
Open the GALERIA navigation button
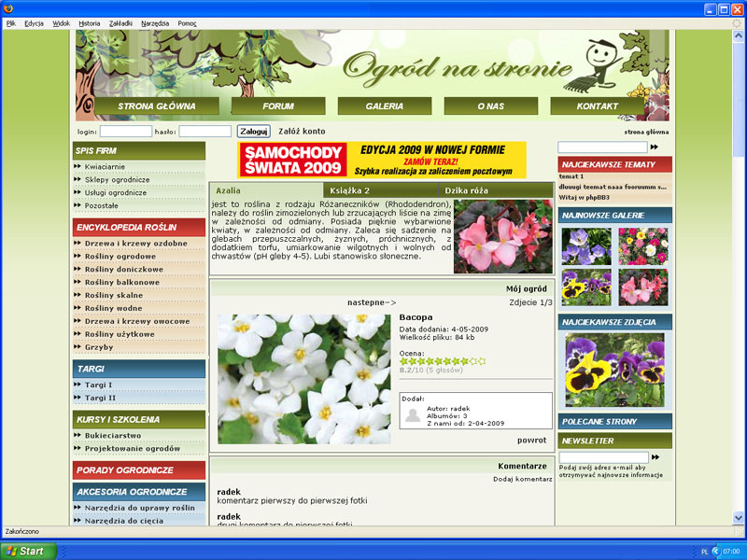pyautogui.click(x=385, y=106)
